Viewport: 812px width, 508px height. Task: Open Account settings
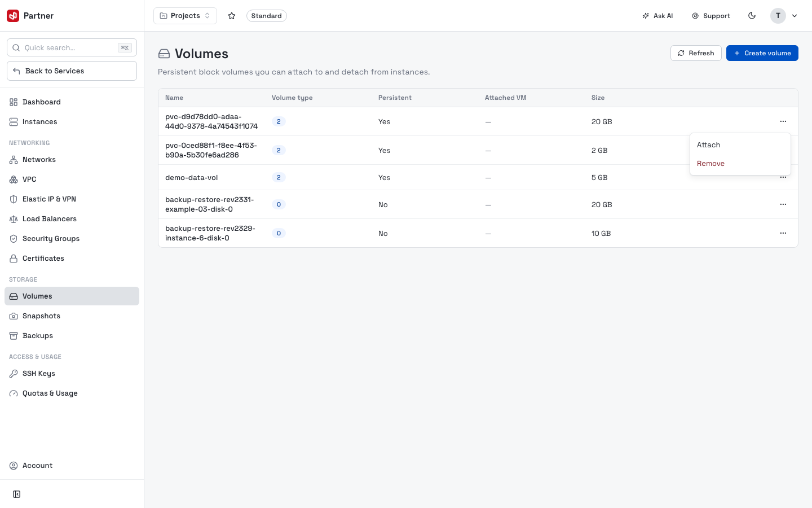(72, 466)
